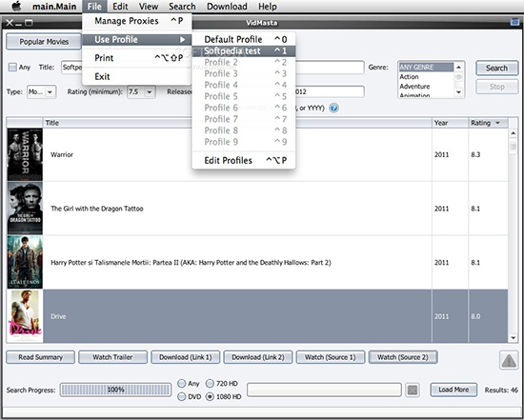Select the 720 HD radio button
Image resolution: width=524 pixels, height=420 pixels.
click(x=210, y=383)
